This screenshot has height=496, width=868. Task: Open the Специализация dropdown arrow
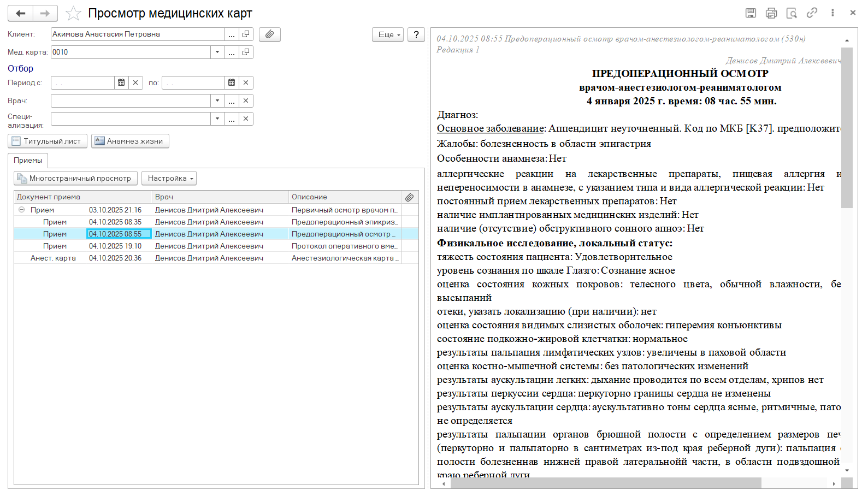pyautogui.click(x=217, y=119)
